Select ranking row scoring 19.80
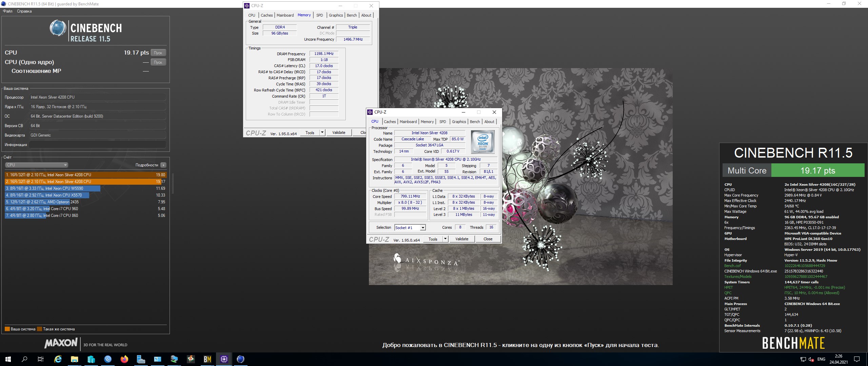 coord(86,175)
